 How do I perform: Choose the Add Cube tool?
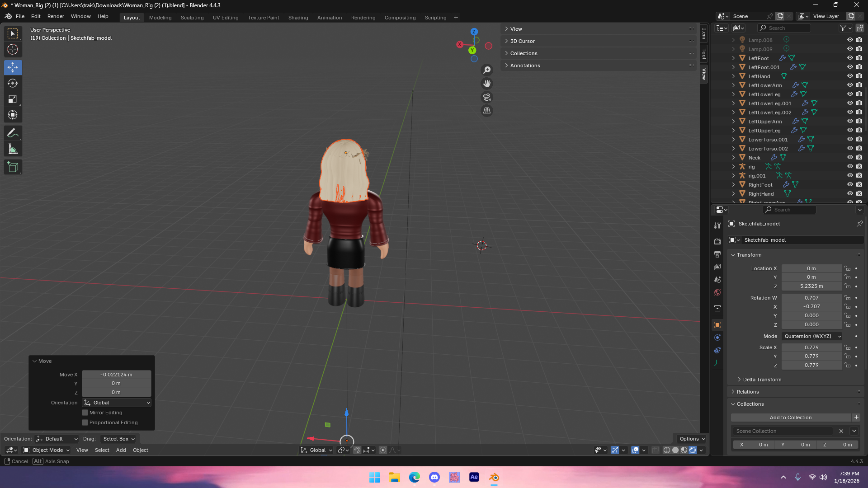(x=13, y=167)
